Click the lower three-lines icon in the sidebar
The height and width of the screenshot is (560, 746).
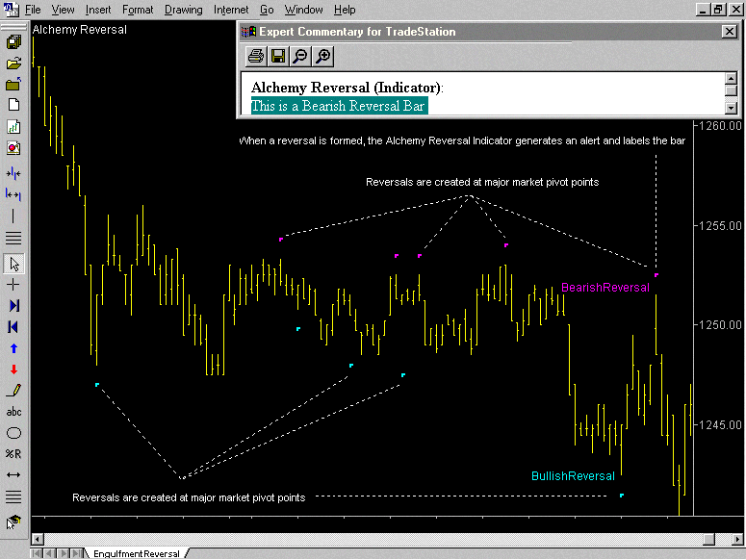[13, 496]
